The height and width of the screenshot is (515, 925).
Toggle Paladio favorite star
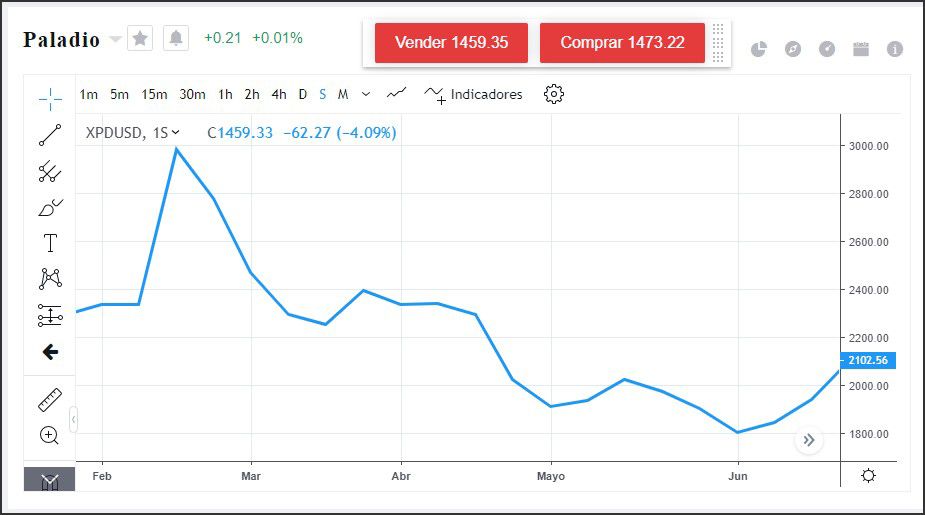click(x=141, y=39)
